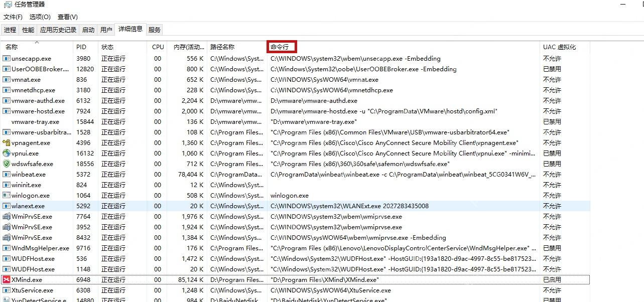Click the WmiPrvSE.exe icon with PID 8432

(x=7, y=238)
